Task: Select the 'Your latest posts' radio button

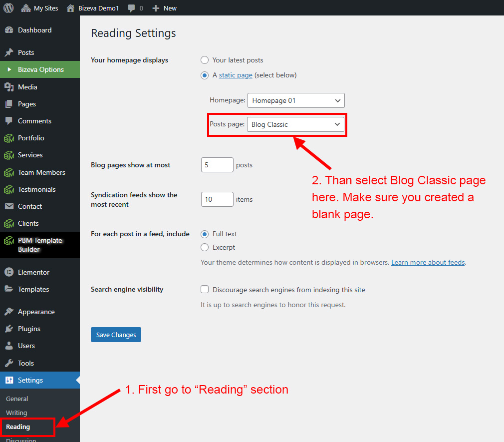Action: (x=205, y=60)
